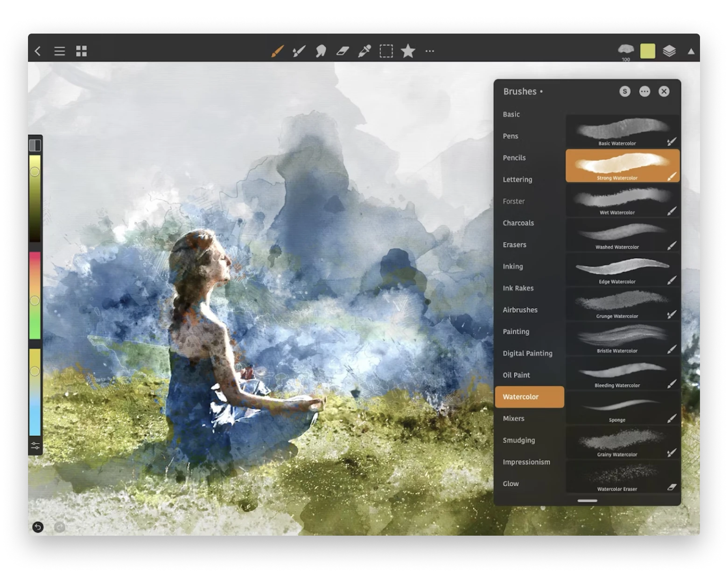Select the orange Brush tool in toolbar
Viewport: 728px width, 573px height.
click(x=278, y=51)
